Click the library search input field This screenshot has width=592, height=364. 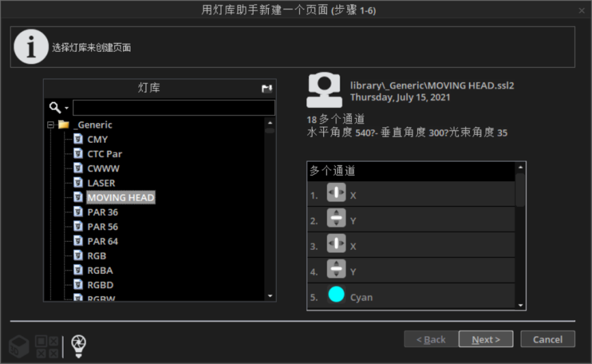point(174,108)
